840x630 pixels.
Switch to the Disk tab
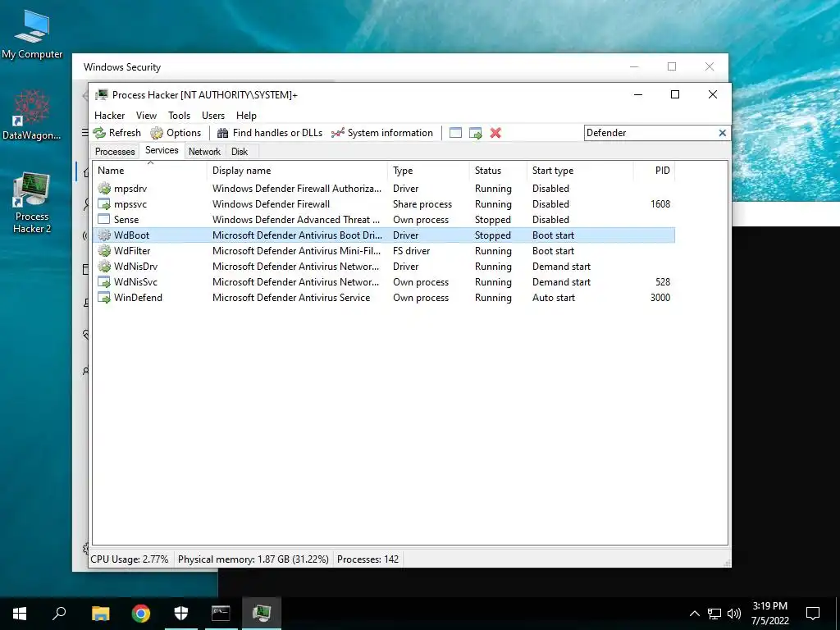pos(240,152)
